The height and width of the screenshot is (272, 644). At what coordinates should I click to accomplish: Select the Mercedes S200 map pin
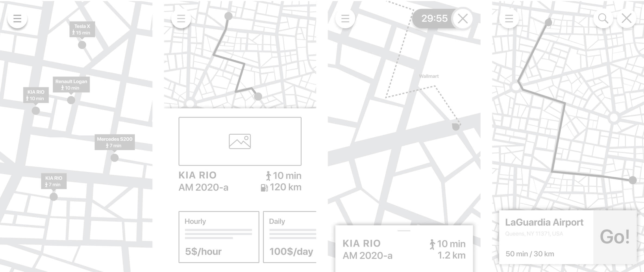pos(114,158)
